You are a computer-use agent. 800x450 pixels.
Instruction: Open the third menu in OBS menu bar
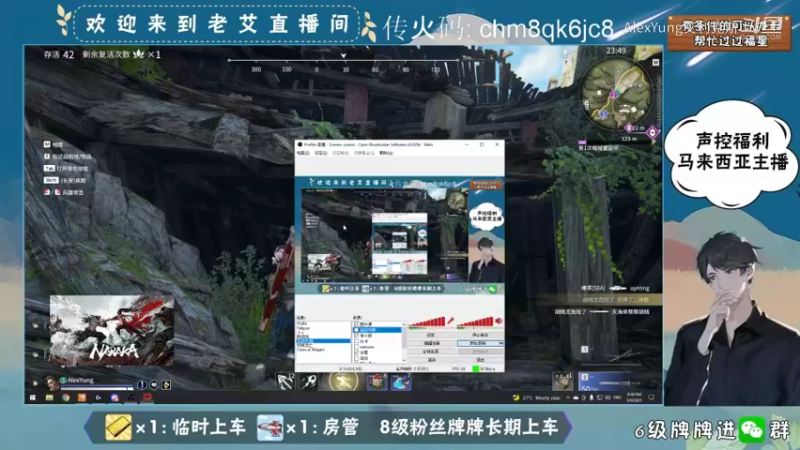[x=340, y=153]
